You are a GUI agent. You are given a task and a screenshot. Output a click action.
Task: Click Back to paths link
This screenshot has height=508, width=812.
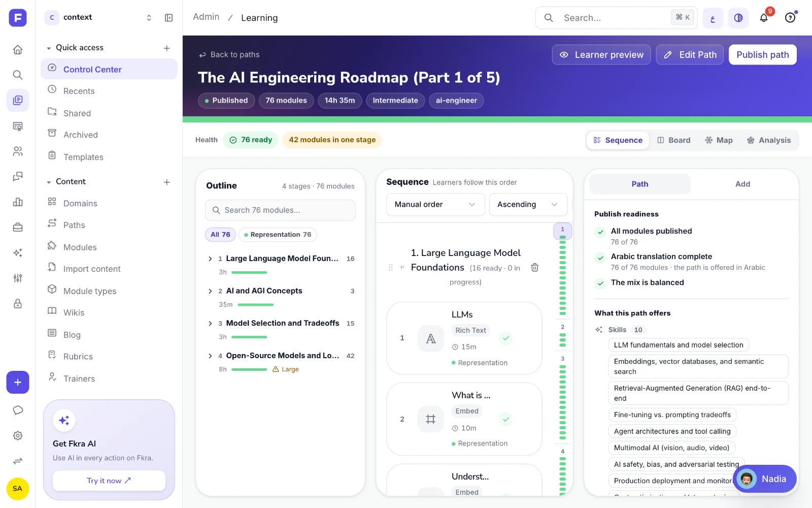pos(229,54)
